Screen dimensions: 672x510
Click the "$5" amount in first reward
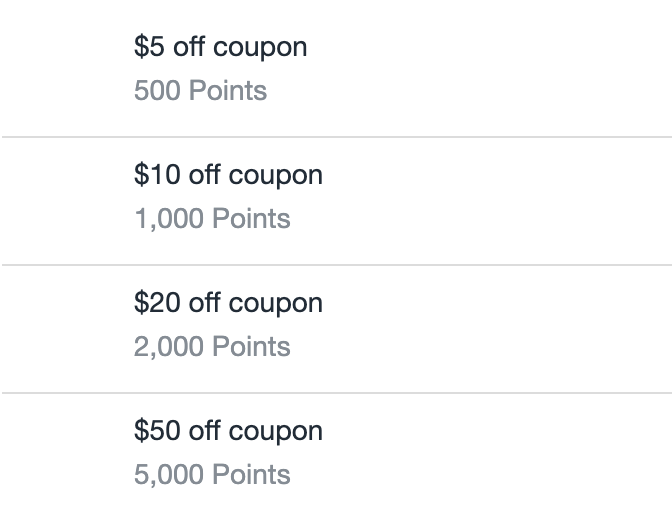(x=149, y=46)
